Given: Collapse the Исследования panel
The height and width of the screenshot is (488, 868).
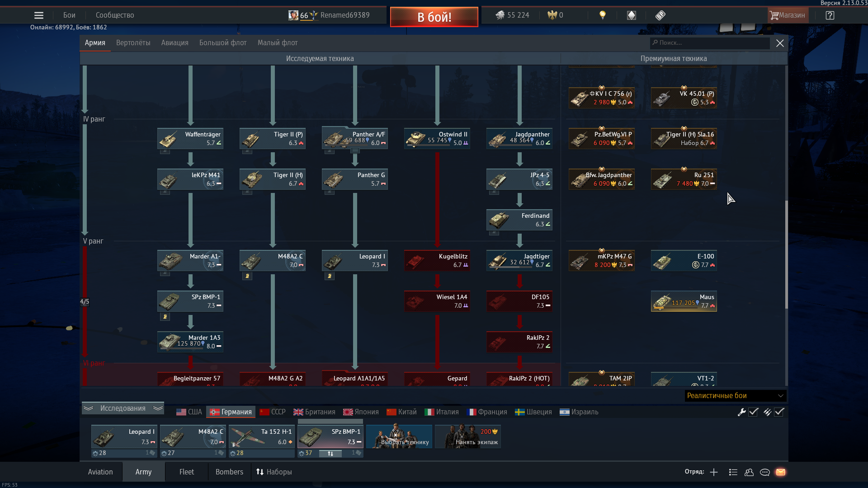Looking at the screenshot, I should [x=123, y=408].
